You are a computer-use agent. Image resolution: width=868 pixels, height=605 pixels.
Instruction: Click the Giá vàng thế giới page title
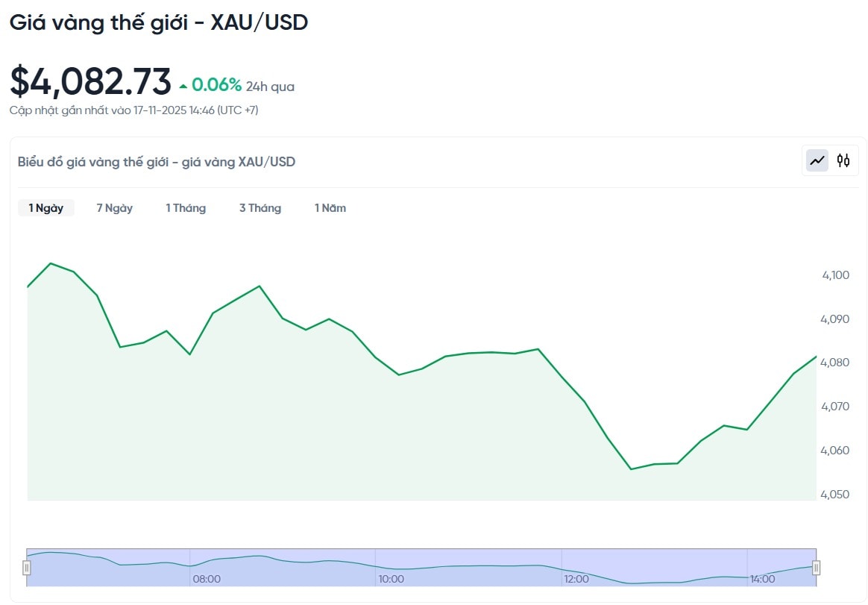pyautogui.click(x=158, y=22)
